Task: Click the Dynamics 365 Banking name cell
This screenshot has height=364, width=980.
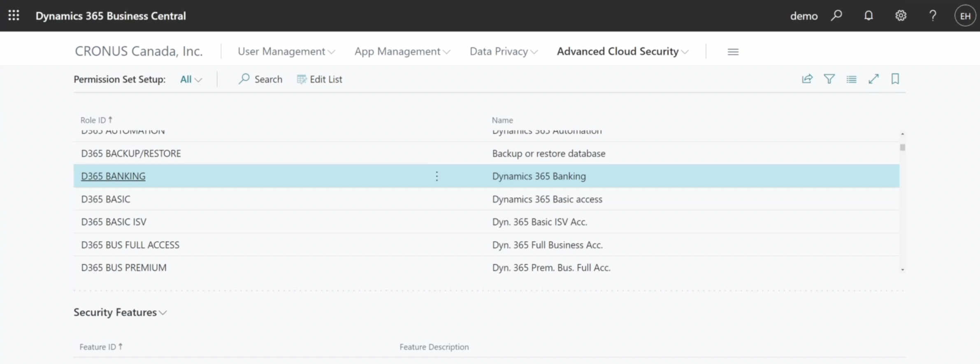Action: pyautogui.click(x=539, y=176)
